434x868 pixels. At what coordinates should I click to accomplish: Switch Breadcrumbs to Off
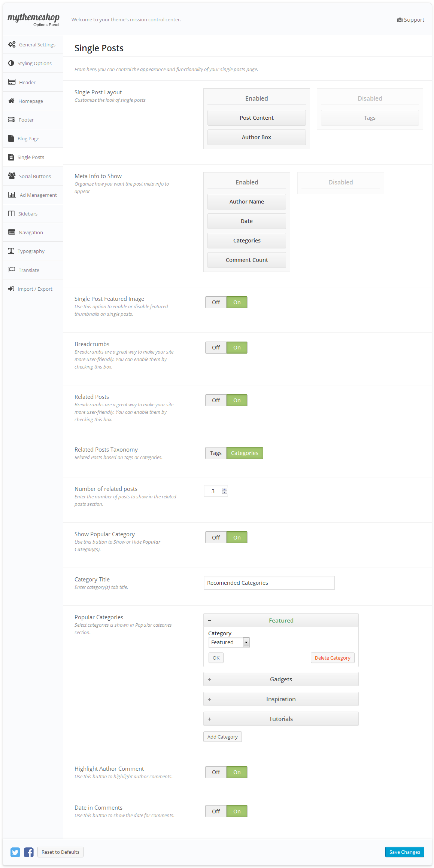pyautogui.click(x=216, y=348)
